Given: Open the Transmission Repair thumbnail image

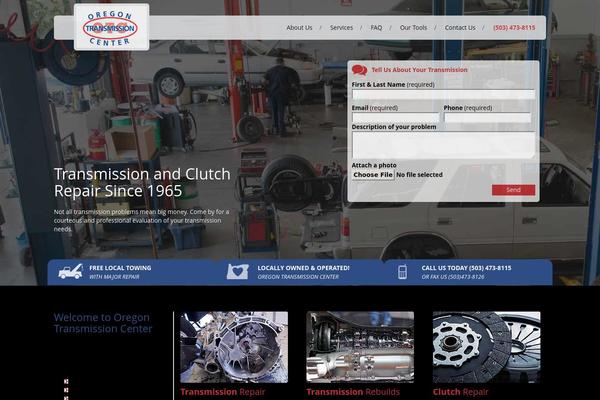Looking at the screenshot, I should click(x=234, y=347).
